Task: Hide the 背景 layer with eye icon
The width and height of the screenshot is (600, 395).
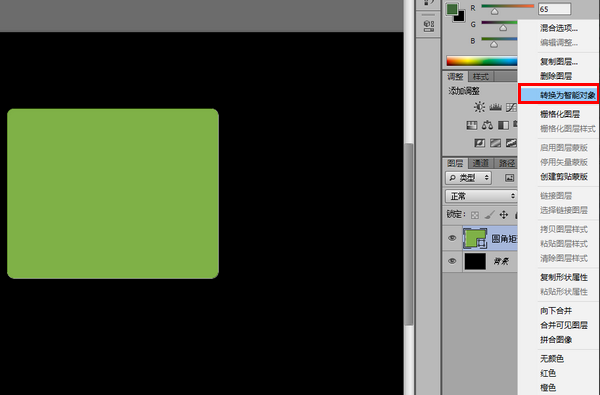Action: pos(452,261)
